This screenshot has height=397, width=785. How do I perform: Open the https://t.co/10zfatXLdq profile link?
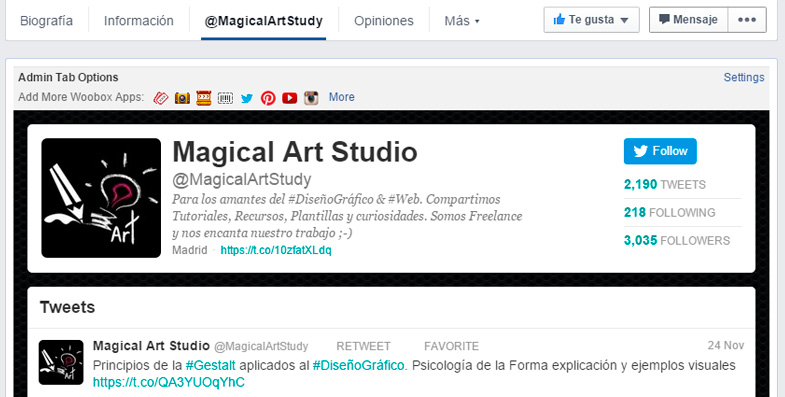(x=276, y=250)
